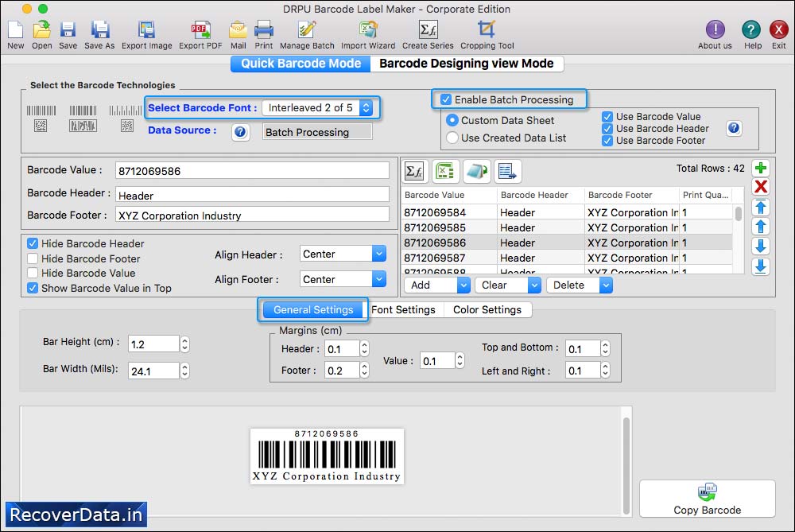Select the Custom Data Sheet option
This screenshot has height=532, width=795.
(x=452, y=120)
